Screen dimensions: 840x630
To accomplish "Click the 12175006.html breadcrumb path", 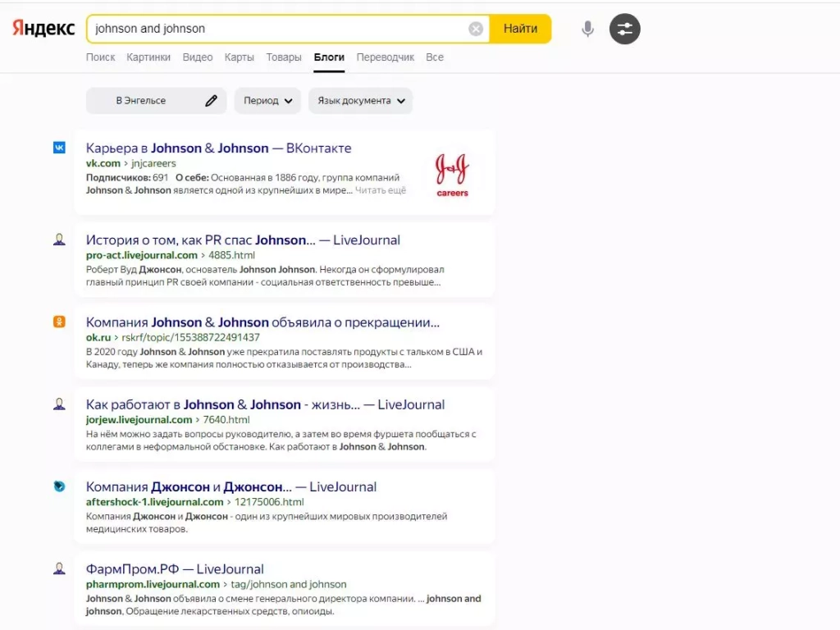I will point(269,502).
